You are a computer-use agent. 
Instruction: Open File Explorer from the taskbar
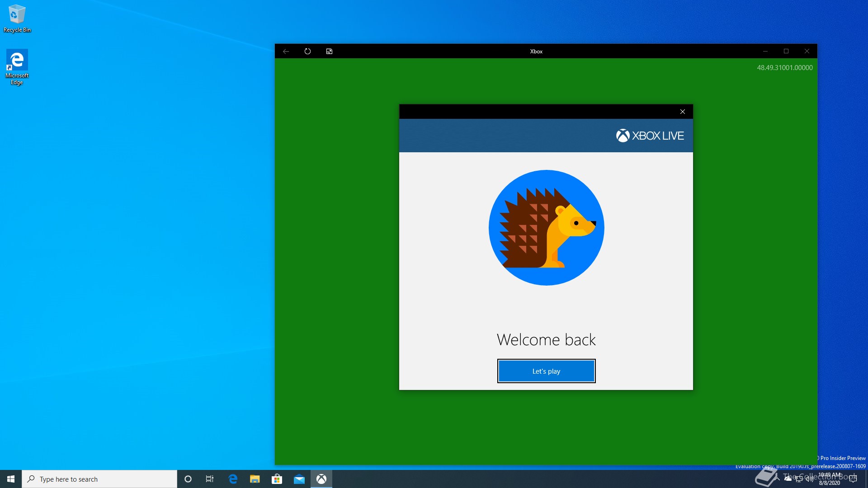255,479
